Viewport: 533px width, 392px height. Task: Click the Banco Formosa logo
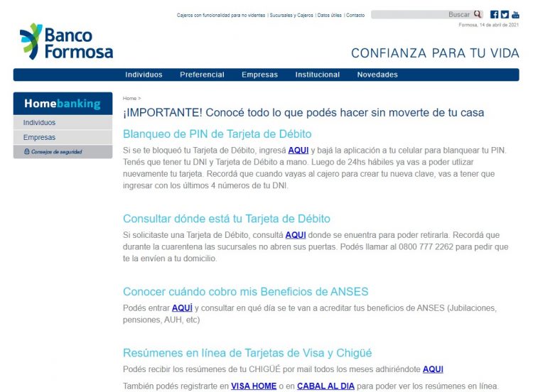[x=66, y=41]
